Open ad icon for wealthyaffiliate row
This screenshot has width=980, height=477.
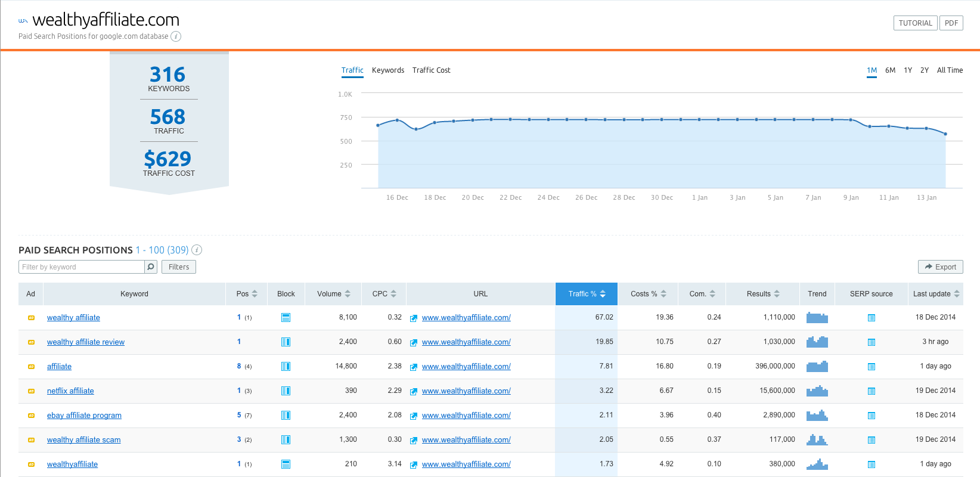click(x=31, y=464)
